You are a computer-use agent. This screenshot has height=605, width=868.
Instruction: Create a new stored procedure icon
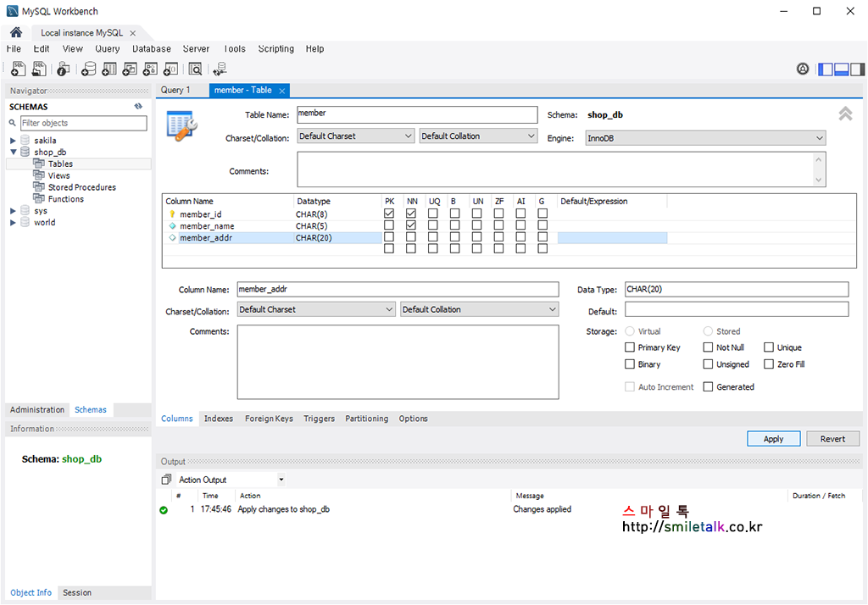point(150,69)
